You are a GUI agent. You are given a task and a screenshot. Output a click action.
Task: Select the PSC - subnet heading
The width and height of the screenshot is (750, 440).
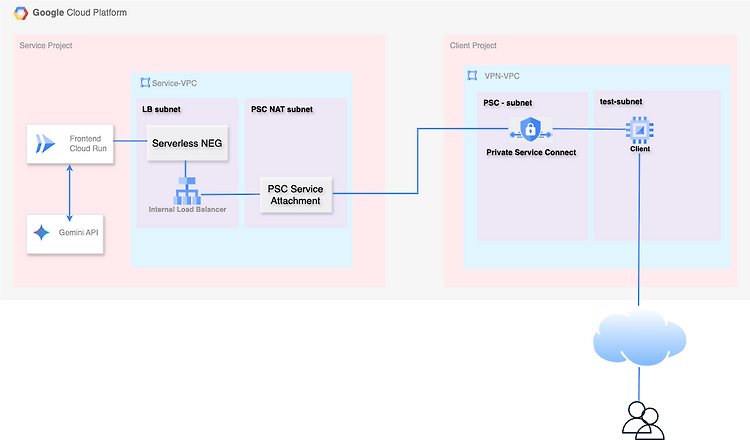coord(507,103)
